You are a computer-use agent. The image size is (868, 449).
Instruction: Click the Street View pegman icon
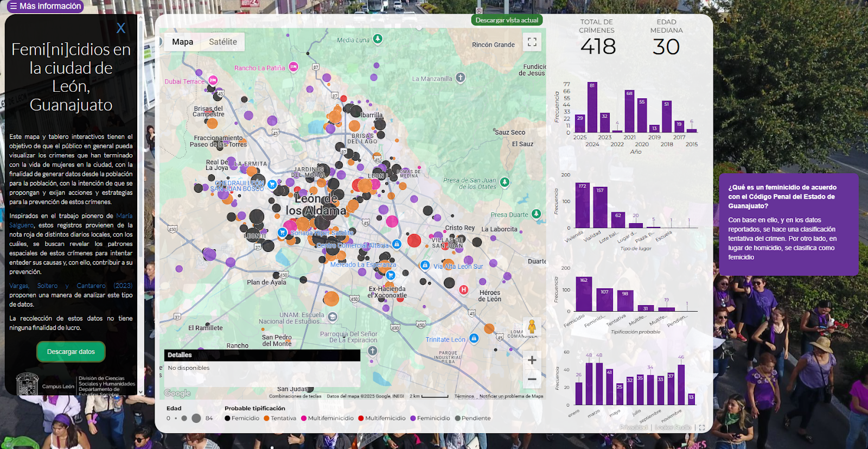point(532,327)
